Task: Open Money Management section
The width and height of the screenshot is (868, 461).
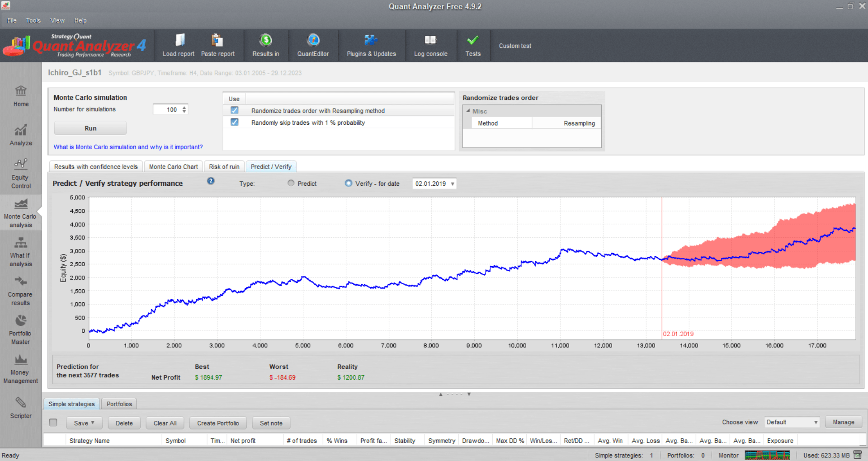Action: (x=21, y=369)
